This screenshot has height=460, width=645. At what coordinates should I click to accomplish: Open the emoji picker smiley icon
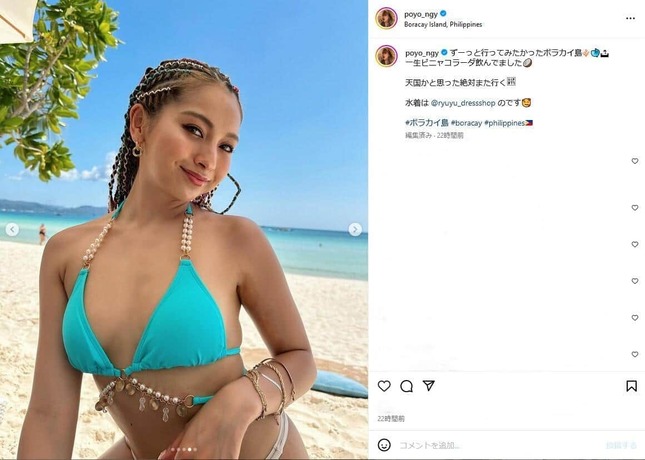point(384,445)
